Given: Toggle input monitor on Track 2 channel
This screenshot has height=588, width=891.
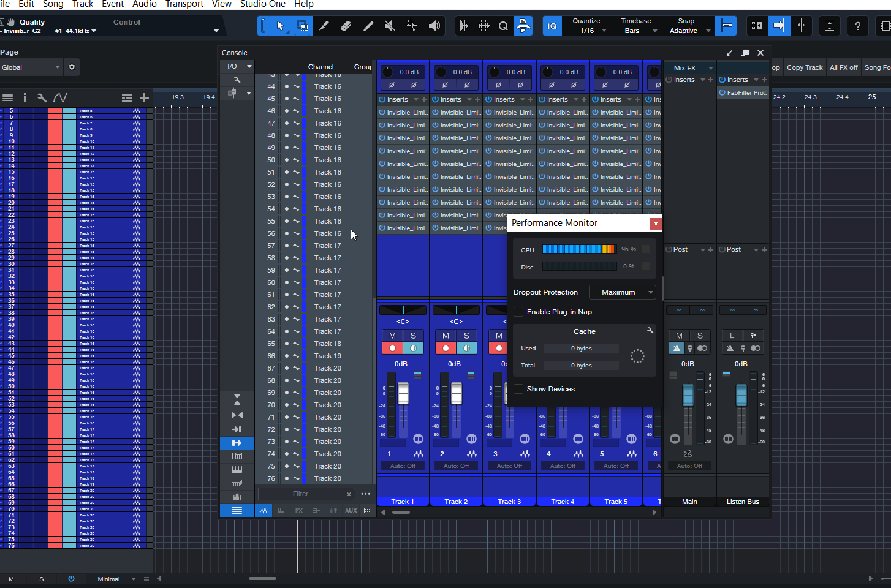Looking at the screenshot, I should click(x=466, y=348).
